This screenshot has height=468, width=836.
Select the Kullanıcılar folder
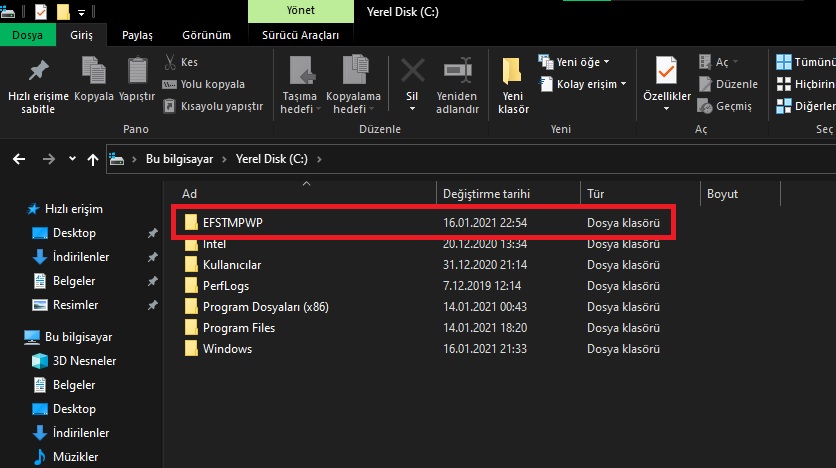tap(424, 265)
